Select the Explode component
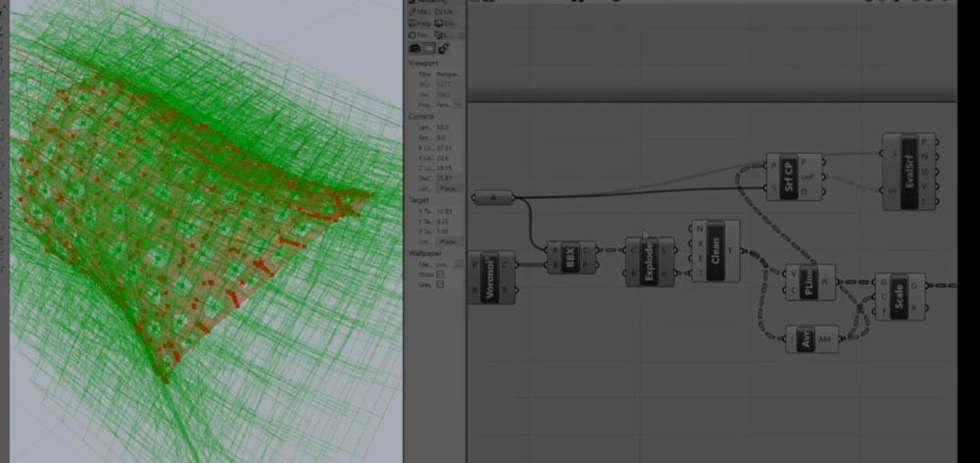Screen dimensions: 980x463 (x=650, y=262)
